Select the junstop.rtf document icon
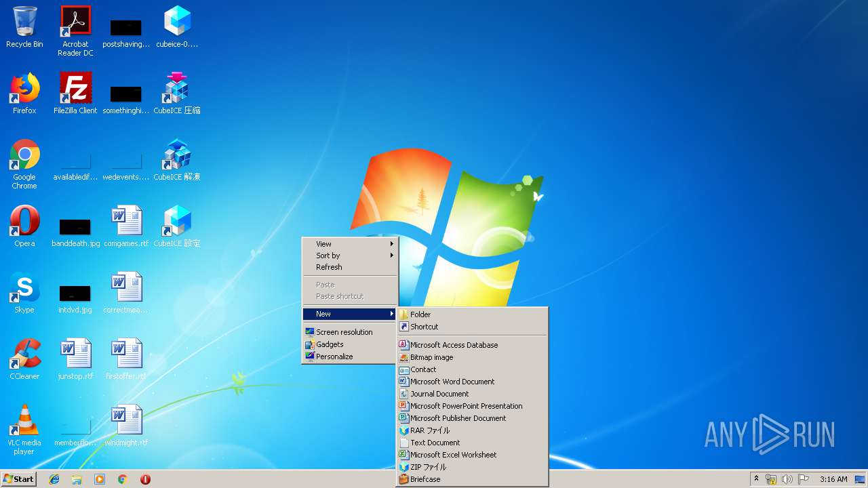The image size is (868, 488). coord(75,359)
